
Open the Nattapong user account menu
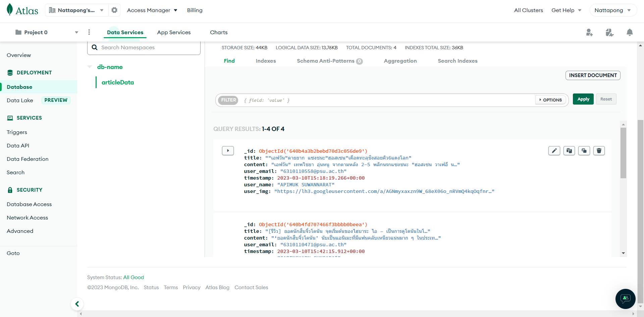[613, 10]
